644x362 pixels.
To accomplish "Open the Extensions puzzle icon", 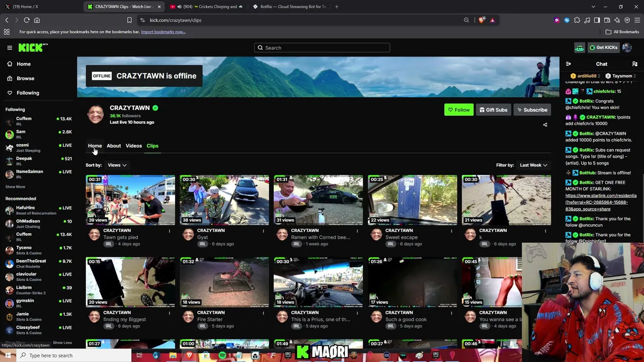I will 577,20.
